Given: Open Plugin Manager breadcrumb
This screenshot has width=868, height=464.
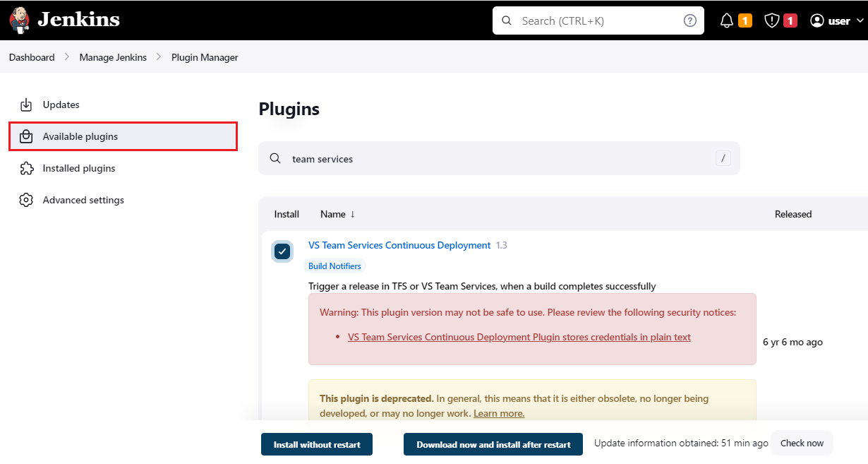Looking at the screenshot, I should 205,57.
